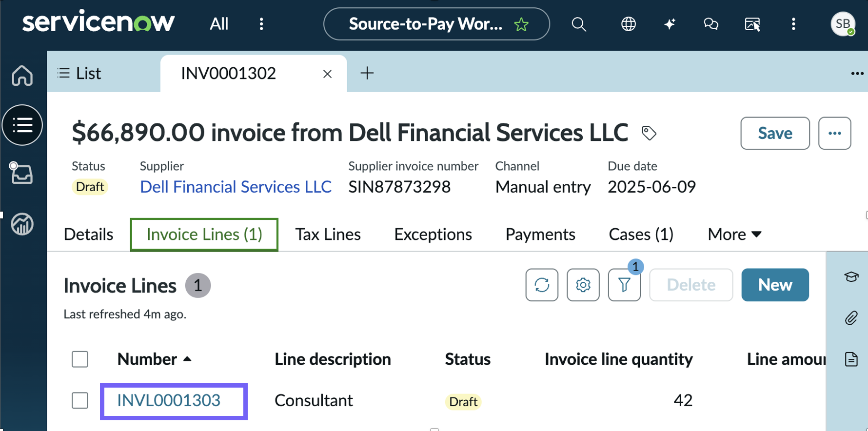
Task: Open tab bar overflow dots
Action: click(x=857, y=74)
